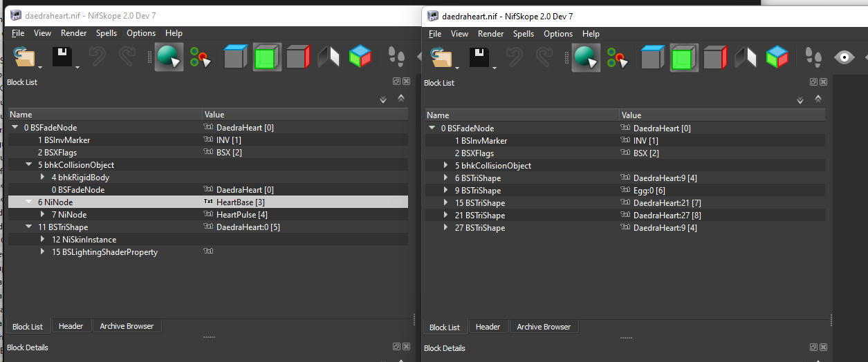Screen dimensions: 868x362
Task: Select the sphere pointer tool in left window
Action: pyautogui.click(x=169, y=57)
